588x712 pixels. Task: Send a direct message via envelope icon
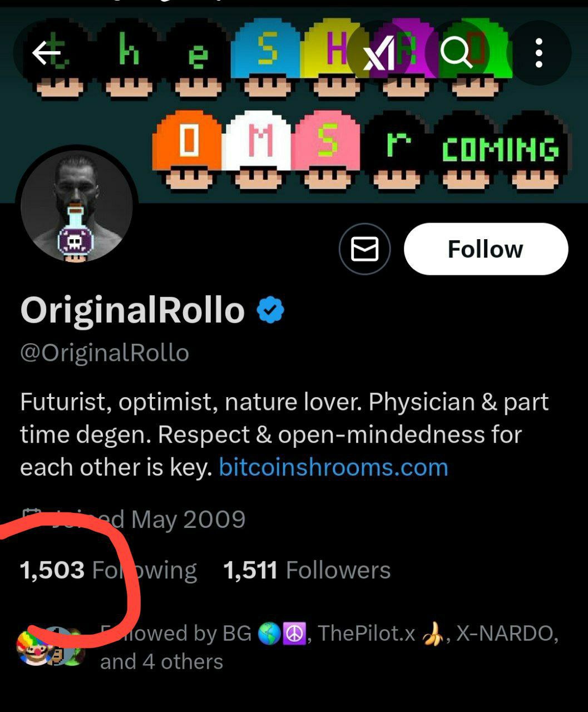[364, 249]
